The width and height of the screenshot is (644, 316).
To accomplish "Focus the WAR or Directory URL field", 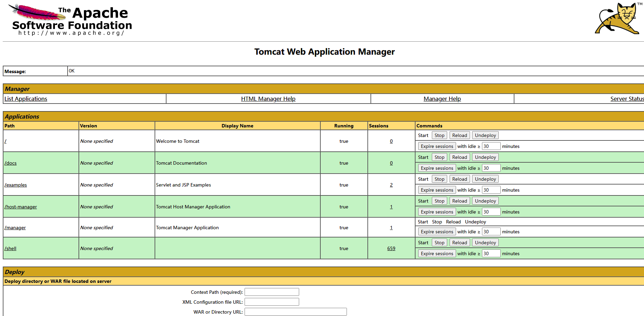I will pyautogui.click(x=296, y=312).
